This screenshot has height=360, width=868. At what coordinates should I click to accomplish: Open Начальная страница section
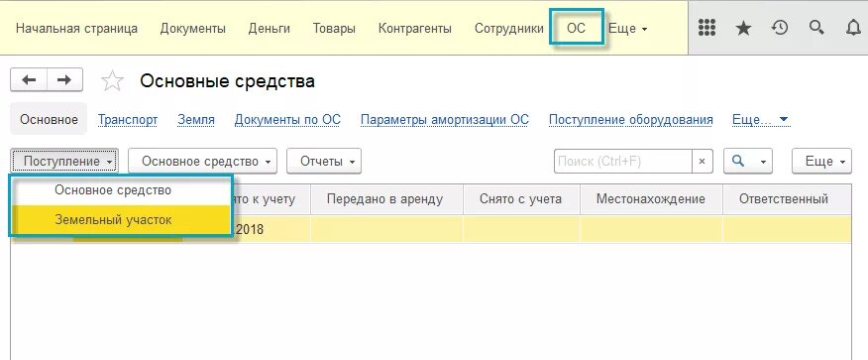click(76, 28)
